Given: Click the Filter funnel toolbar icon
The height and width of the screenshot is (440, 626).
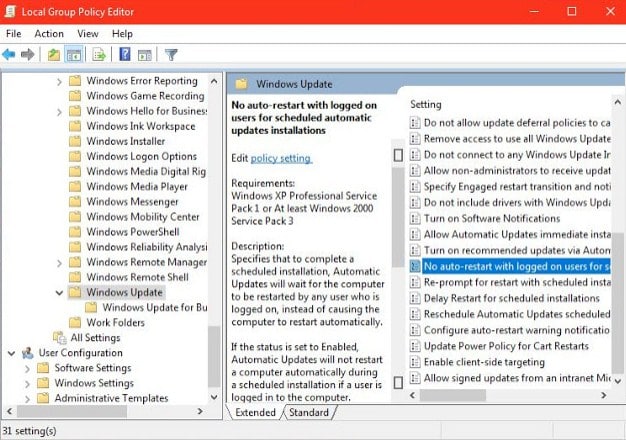Looking at the screenshot, I should coord(171,55).
